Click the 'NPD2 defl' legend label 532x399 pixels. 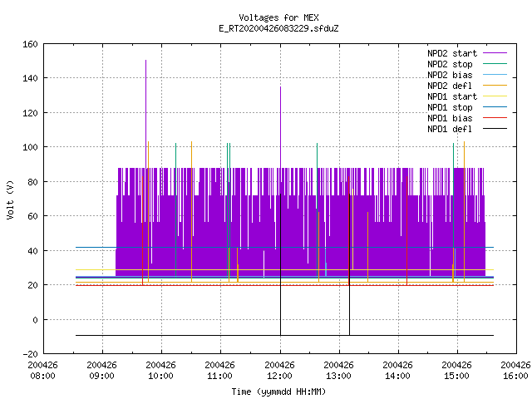coord(450,86)
